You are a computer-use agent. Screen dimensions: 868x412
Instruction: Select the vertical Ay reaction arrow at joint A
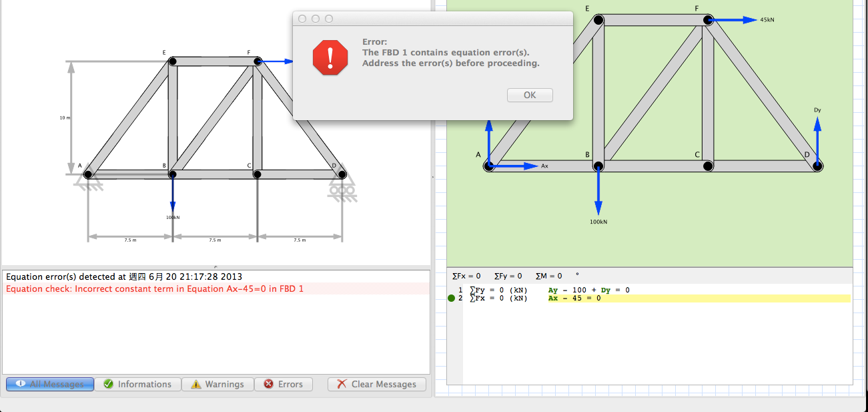[x=489, y=142]
